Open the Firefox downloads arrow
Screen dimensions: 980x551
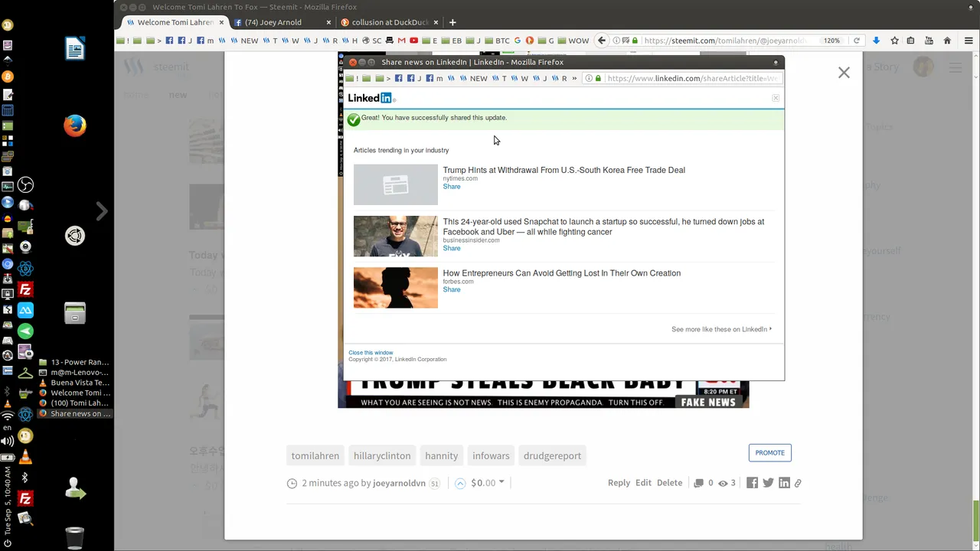(877, 41)
